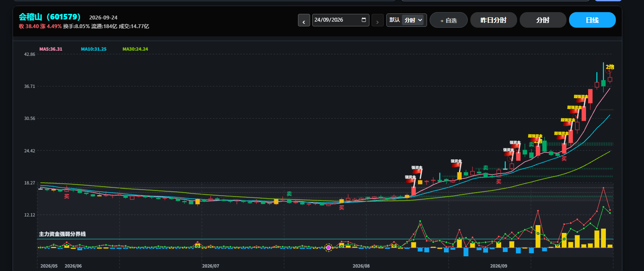
Task: Click the 2026/09 date axis label
Action: (498, 266)
